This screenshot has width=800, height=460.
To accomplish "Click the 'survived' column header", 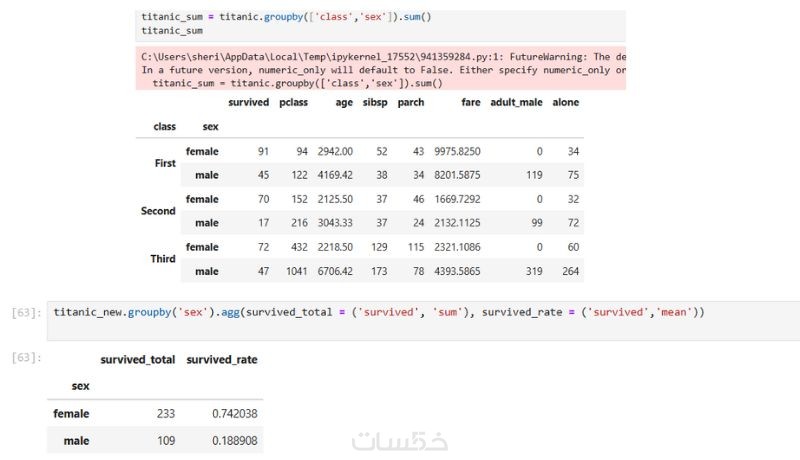I will click(249, 103).
